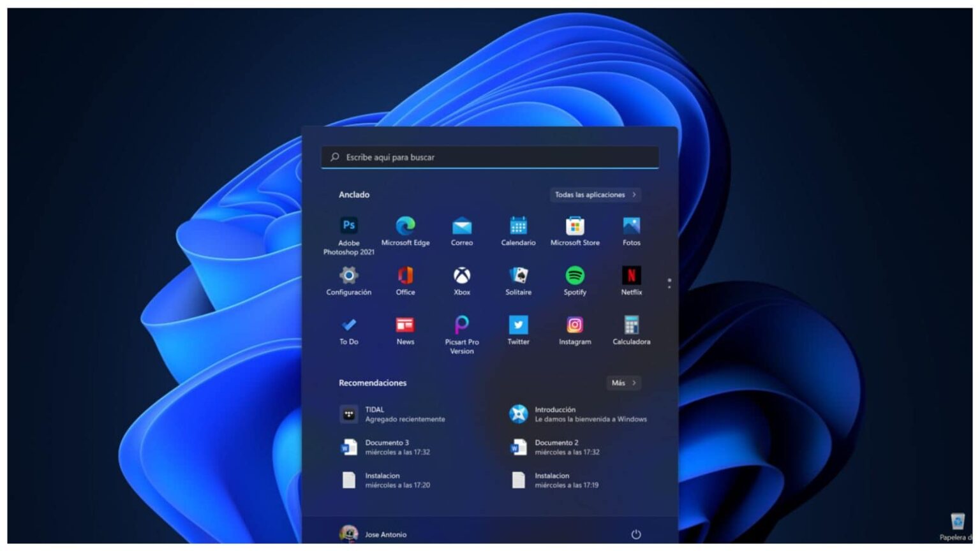Viewport: 980px width, 551px height.
Task: Open the Jose Antonio user account menu
Action: (373, 534)
